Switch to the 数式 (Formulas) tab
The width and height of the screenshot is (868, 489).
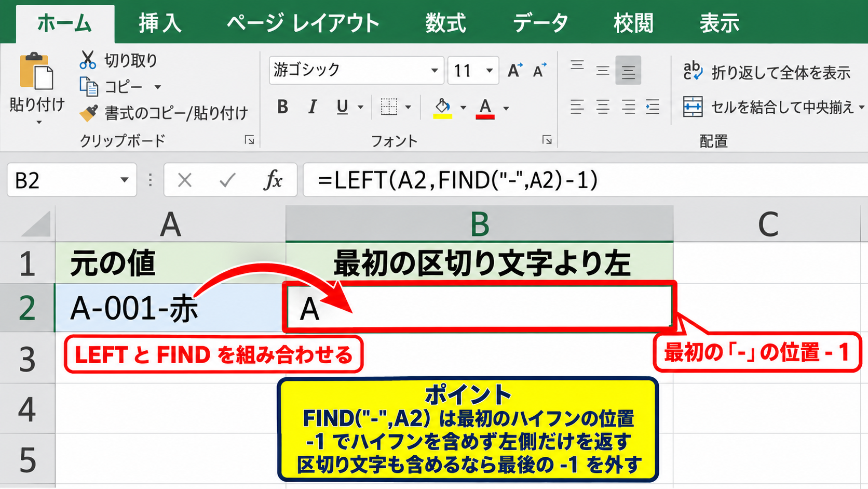[445, 23]
